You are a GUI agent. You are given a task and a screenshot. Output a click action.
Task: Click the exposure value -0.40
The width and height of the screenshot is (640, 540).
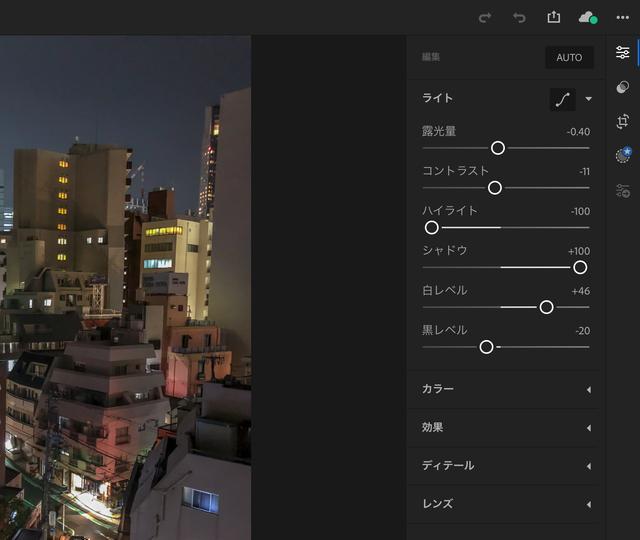(578, 132)
